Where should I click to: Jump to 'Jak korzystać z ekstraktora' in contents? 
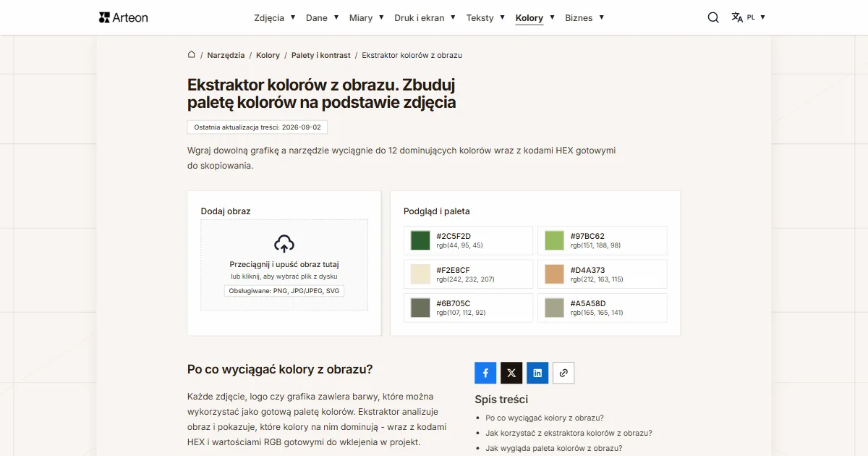(x=569, y=433)
